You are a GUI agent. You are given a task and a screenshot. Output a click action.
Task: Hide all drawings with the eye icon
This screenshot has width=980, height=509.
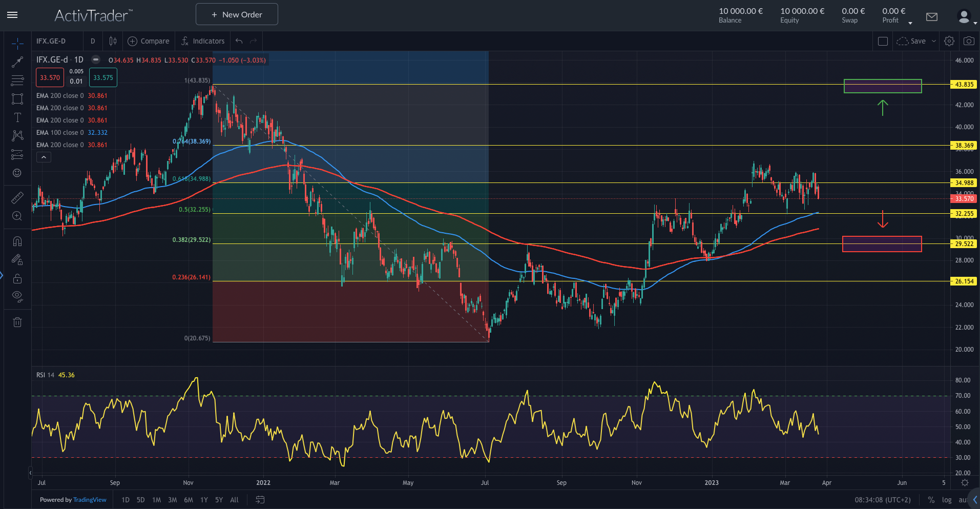pos(17,296)
